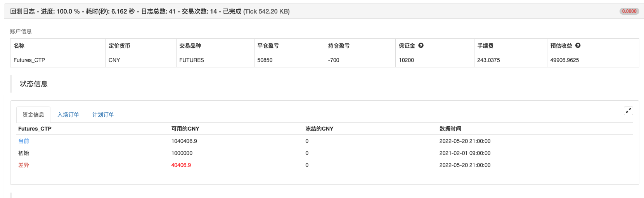
Task: Select the 资金信息 tab
Action: tap(33, 115)
